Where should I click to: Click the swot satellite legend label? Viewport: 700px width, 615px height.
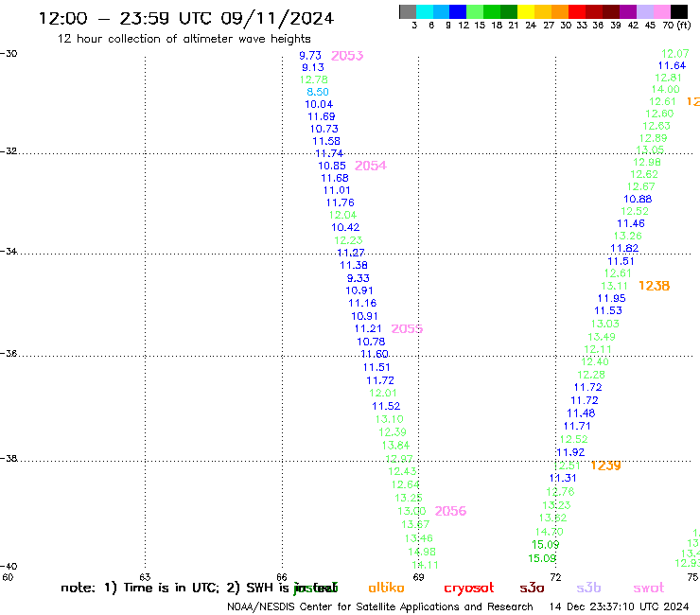click(x=649, y=588)
